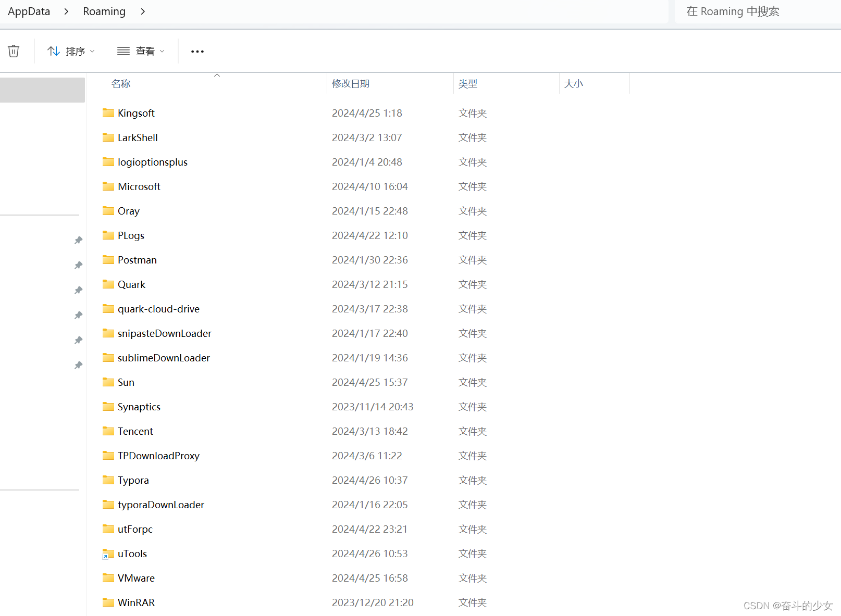This screenshot has width=841, height=616.
Task: Select the Microsoft folder icon
Action: tap(108, 186)
